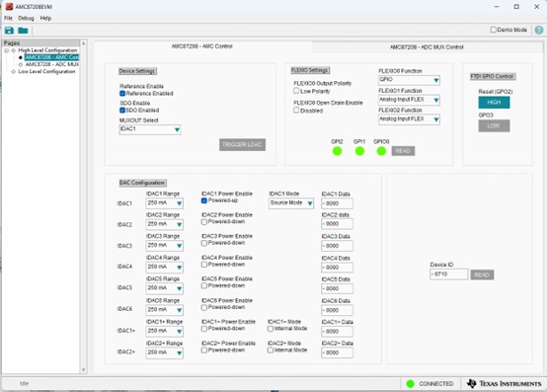Viewport: 547px width, 392px height.
Task: Click the save disk icon in toolbar
Action: coord(9,31)
